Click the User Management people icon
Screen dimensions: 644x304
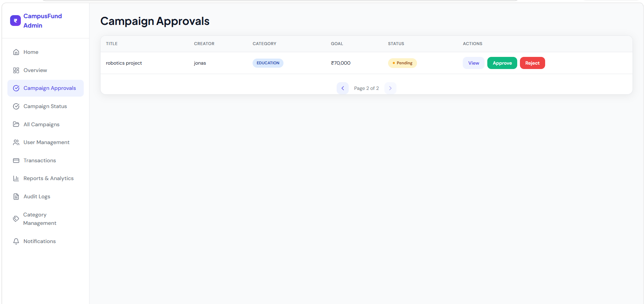point(16,142)
